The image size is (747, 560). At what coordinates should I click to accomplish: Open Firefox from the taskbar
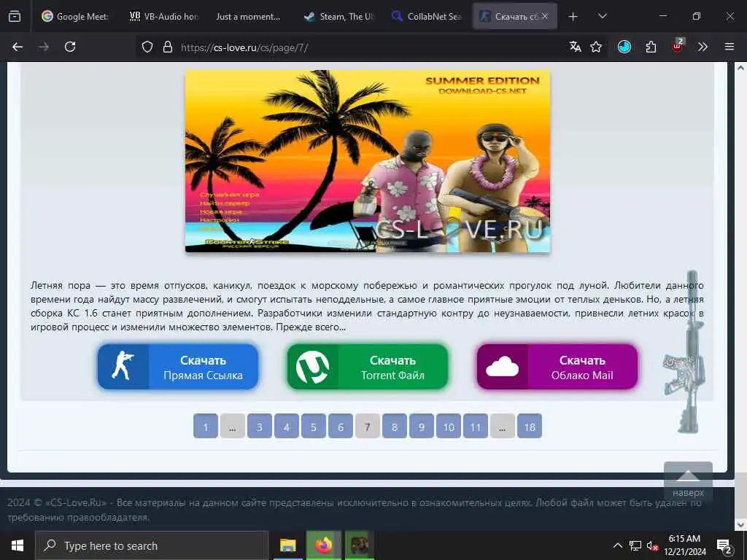323,545
